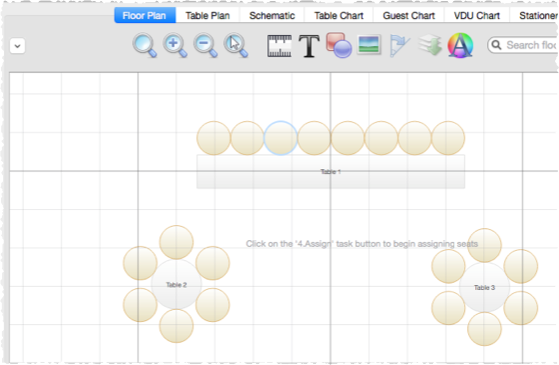Switch to the Guest Chart tab
The image size is (559, 365).
pyautogui.click(x=409, y=16)
